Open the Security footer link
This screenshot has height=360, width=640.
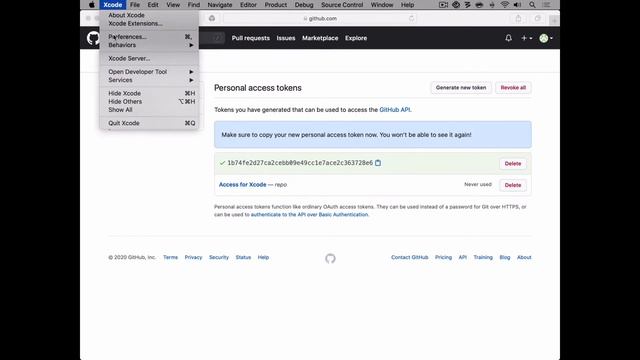[219, 257]
